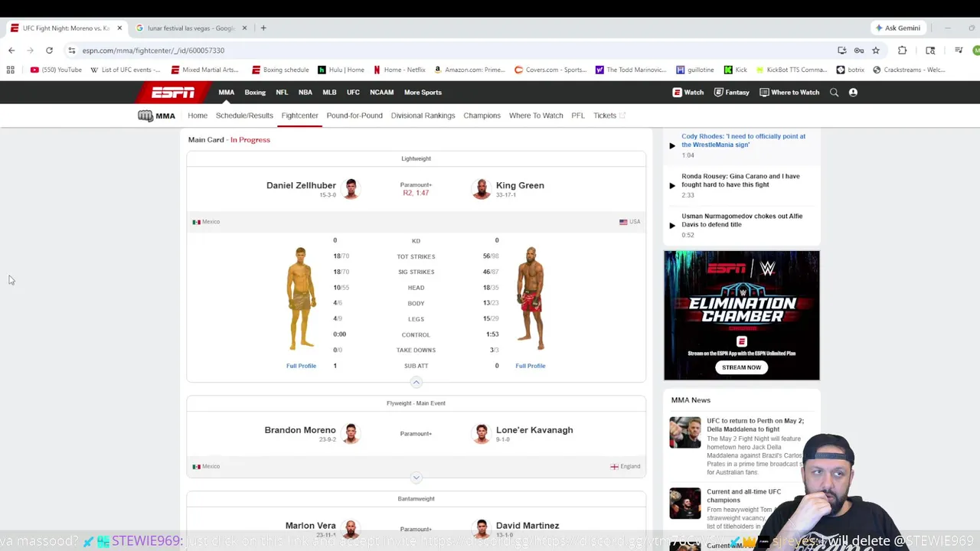The height and width of the screenshot is (551, 980).
Task: Open Pound-for-Pound tab
Action: tap(354, 116)
